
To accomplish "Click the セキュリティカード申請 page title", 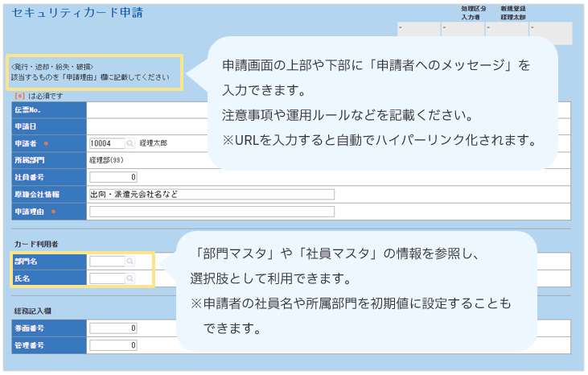I will 68,14.
